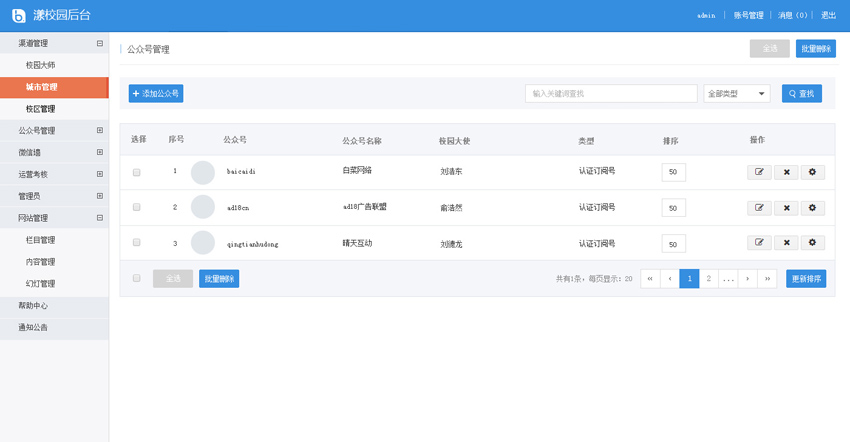Open settings gear for qingtianhudong row
This screenshot has width=850, height=442.
pyautogui.click(x=812, y=243)
